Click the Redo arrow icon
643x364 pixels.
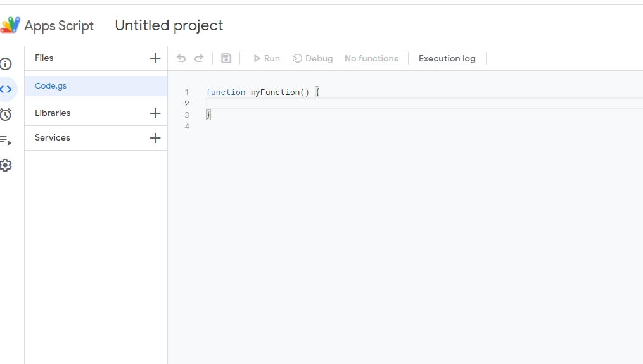tap(199, 58)
